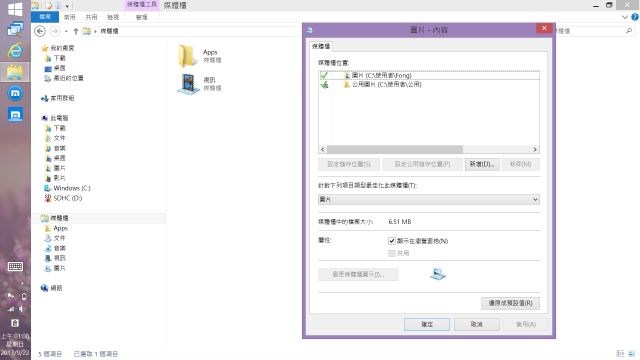The height and width of the screenshot is (360, 640).
Task: Open the 圖片 optimize-type dropdown
Action: (429, 199)
